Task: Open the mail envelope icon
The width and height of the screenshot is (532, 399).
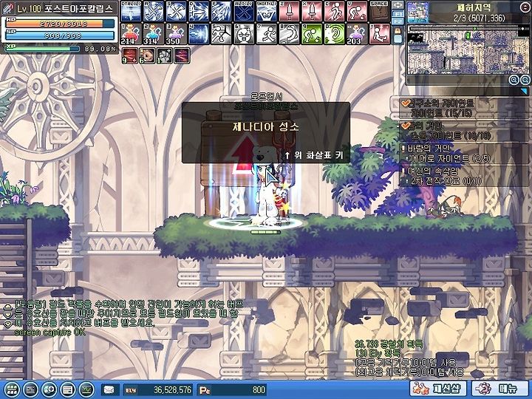Action: point(110,390)
